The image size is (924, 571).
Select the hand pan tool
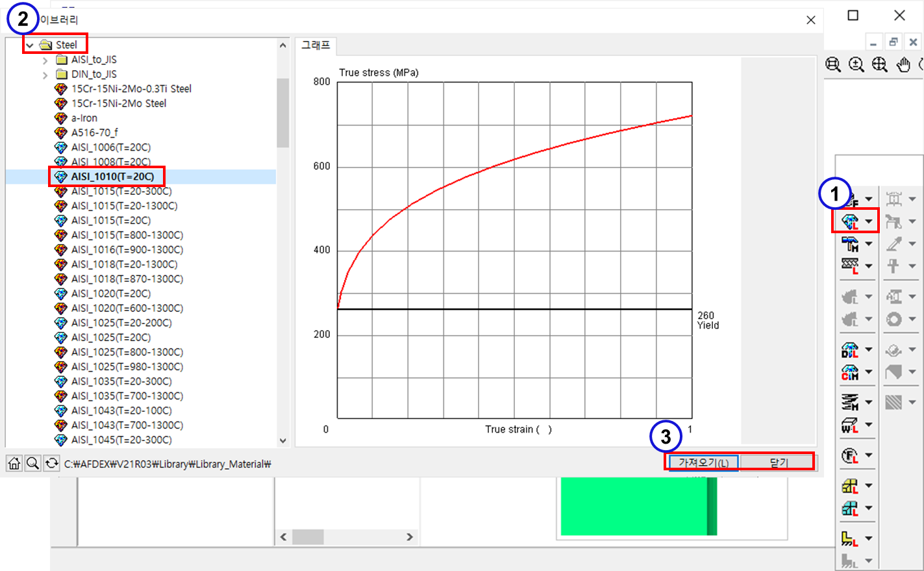(903, 64)
